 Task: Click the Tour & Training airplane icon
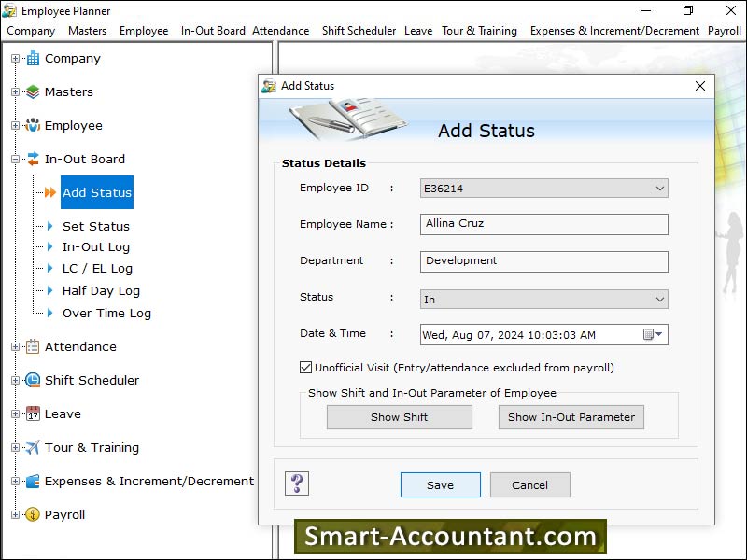33,448
